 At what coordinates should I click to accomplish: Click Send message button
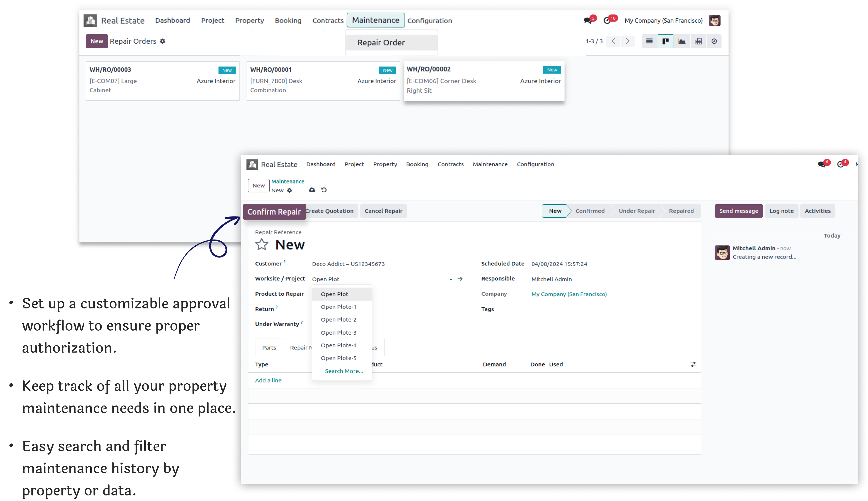tap(738, 211)
